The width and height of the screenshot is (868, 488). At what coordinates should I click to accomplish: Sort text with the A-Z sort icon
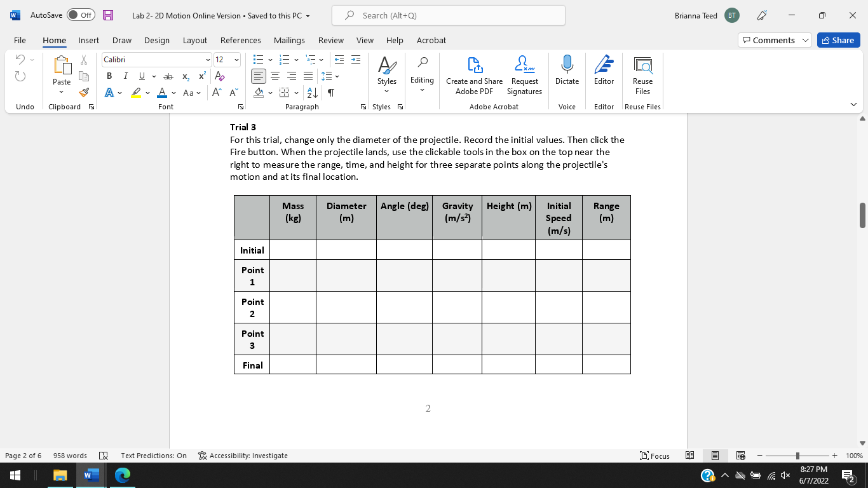pos(313,93)
